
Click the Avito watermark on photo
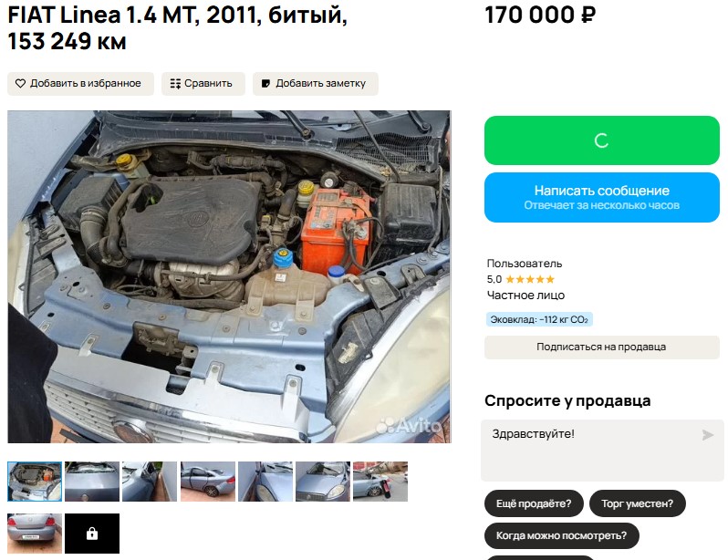coord(409,425)
